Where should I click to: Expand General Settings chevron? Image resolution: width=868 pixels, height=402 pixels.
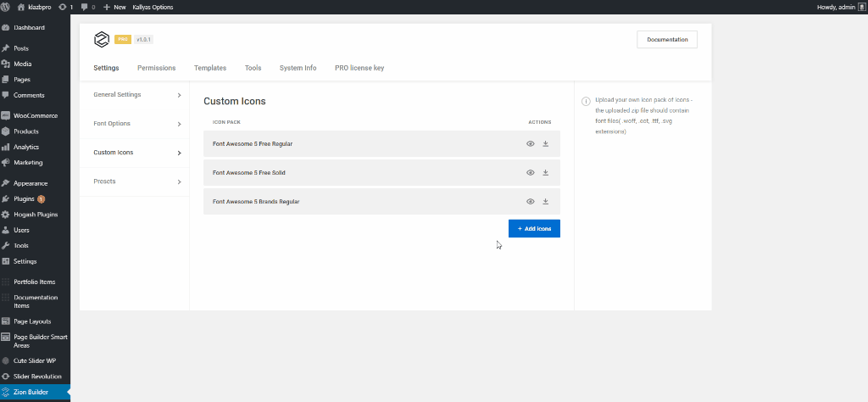(x=180, y=95)
